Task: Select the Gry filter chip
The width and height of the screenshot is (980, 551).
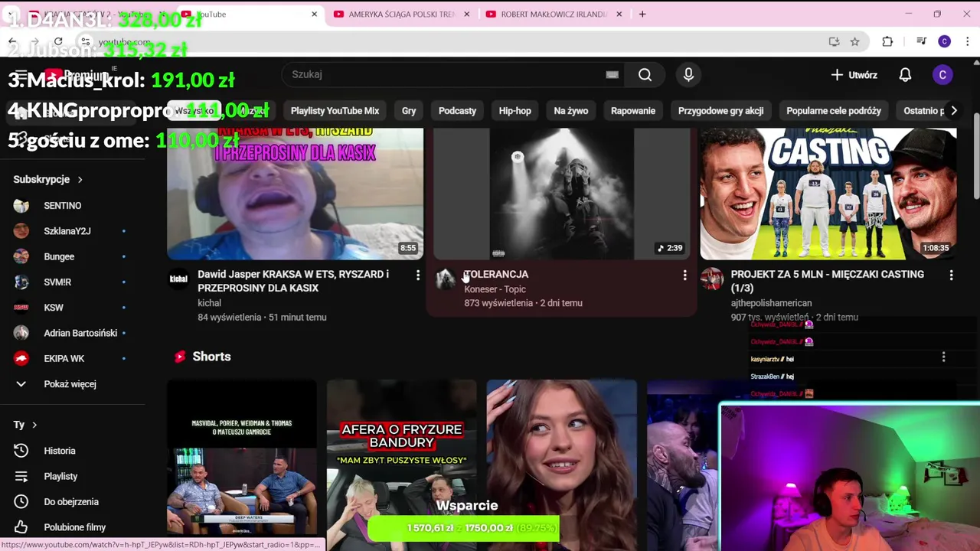Action: [x=409, y=110]
